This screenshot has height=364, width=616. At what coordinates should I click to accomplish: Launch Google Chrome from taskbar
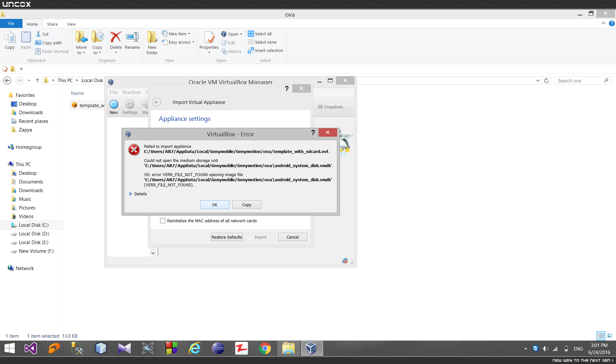click(x=265, y=348)
